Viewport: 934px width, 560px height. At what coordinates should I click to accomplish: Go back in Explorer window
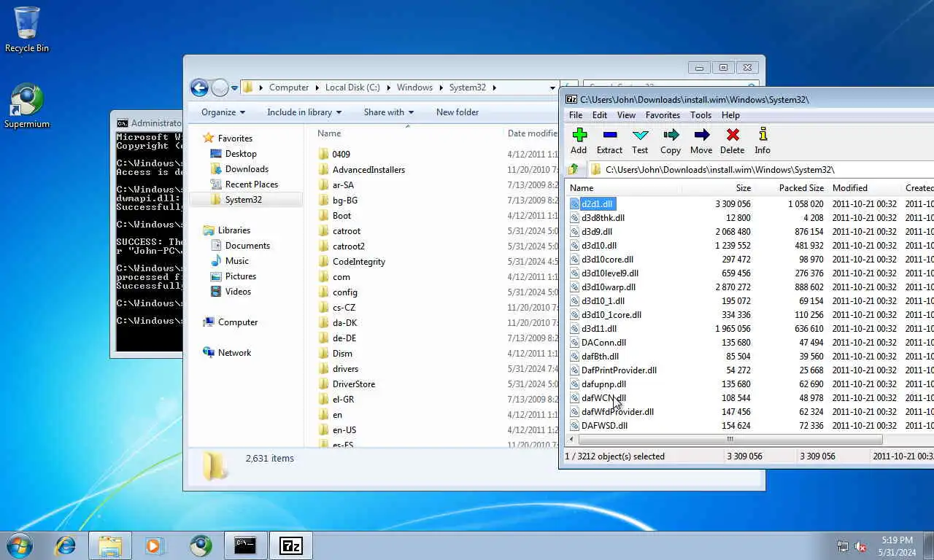point(199,87)
